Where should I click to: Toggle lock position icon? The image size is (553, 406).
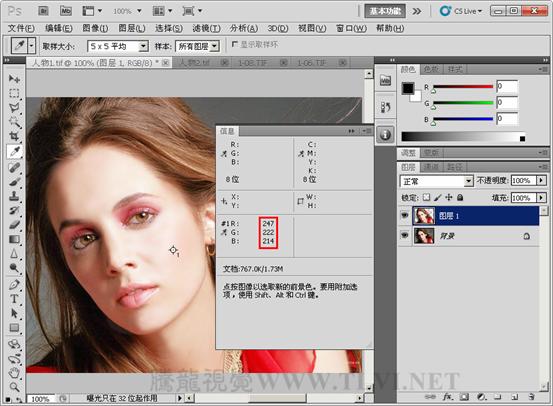pos(449,198)
